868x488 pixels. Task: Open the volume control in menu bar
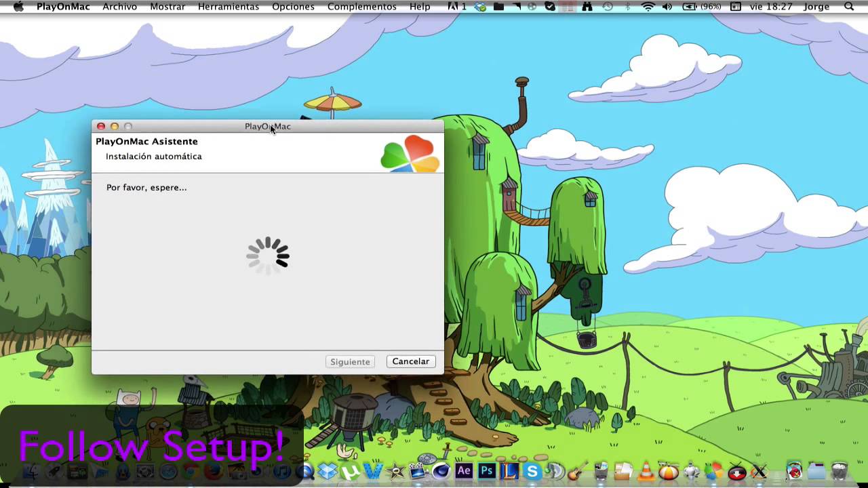[x=667, y=6]
